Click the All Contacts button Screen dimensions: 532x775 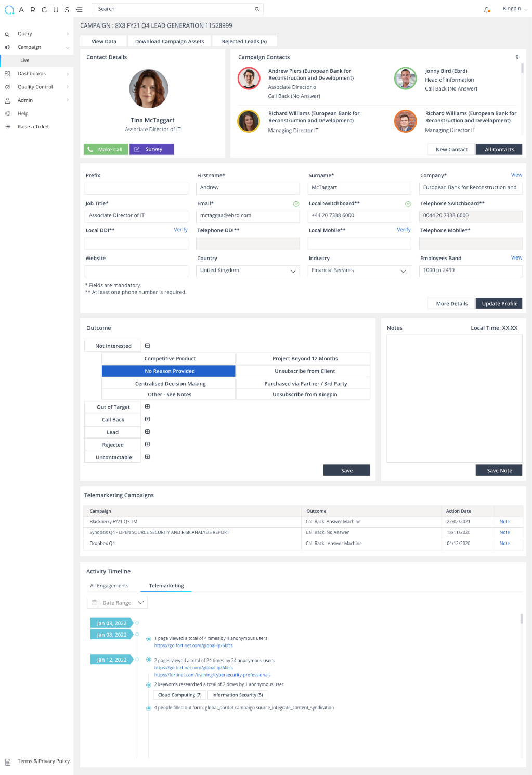(499, 150)
